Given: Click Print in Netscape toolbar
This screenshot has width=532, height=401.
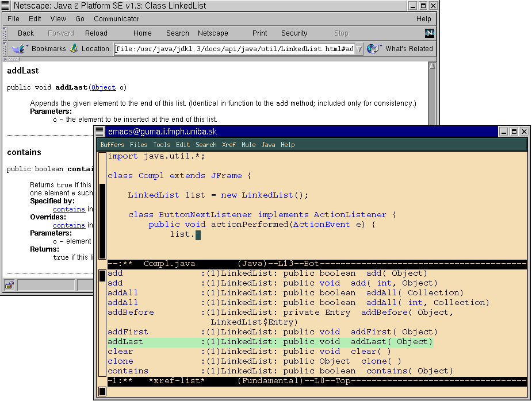Looking at the screenshot, I should pos(259,33).
